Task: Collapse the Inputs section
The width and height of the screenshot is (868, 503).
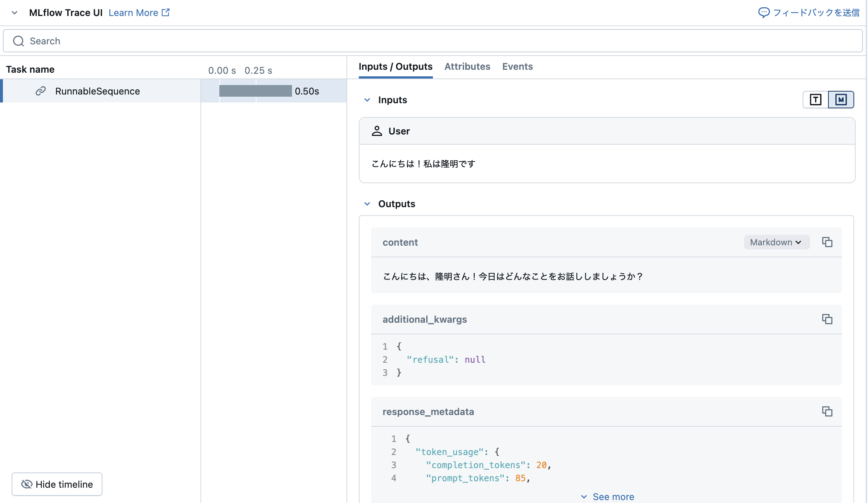Action: pyautogui.click(x=367, y=100)
